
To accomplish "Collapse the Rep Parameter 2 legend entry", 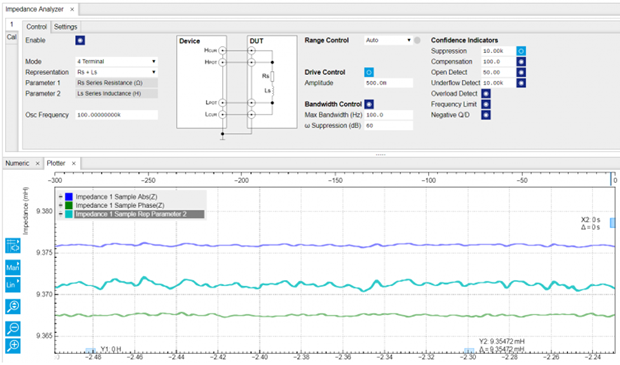I will [60, 214].
